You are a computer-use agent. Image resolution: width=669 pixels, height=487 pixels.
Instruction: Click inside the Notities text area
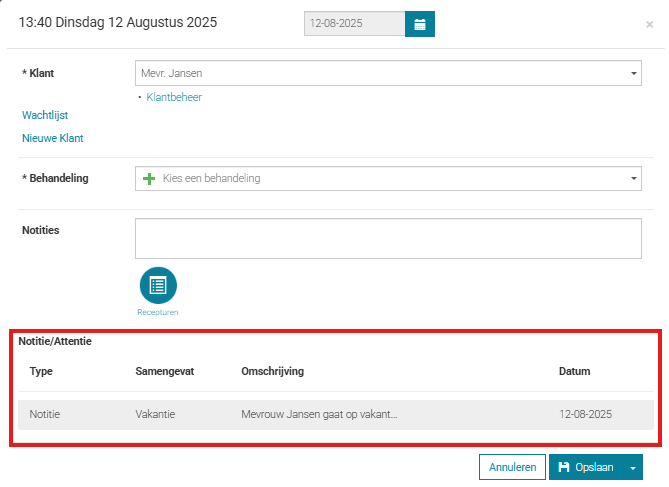(x=387, y=239)
